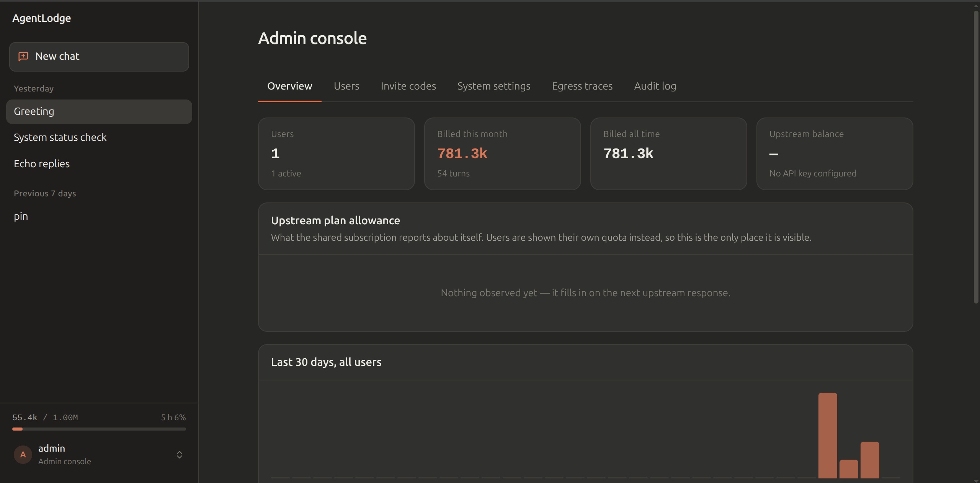980x483 pixels.
Task: Open the Echo replies chat
Action: (x=99, y=164)
